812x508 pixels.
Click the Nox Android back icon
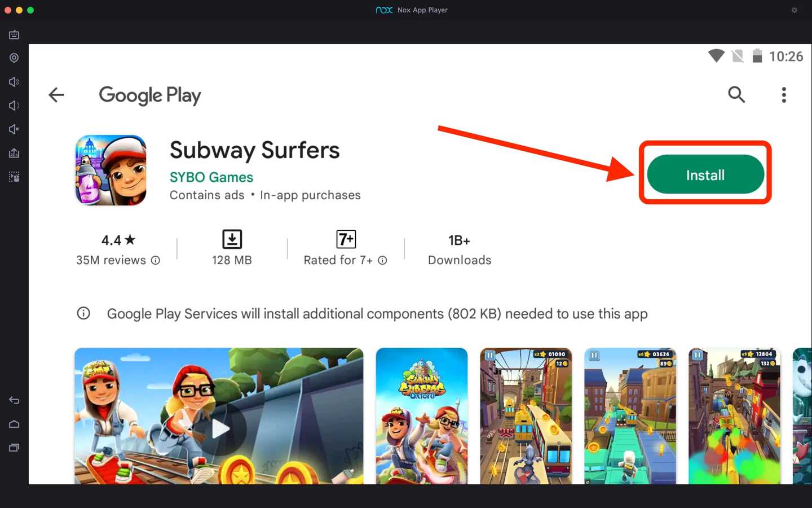click(14, 400)
